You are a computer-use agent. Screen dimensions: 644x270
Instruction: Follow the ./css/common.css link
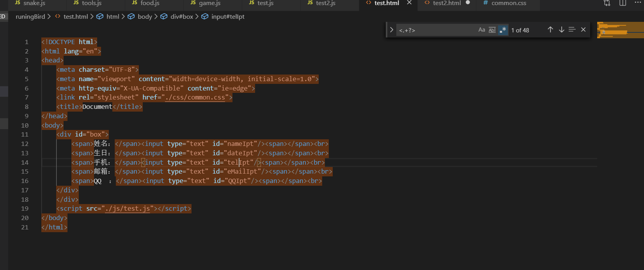pos(195,98)
